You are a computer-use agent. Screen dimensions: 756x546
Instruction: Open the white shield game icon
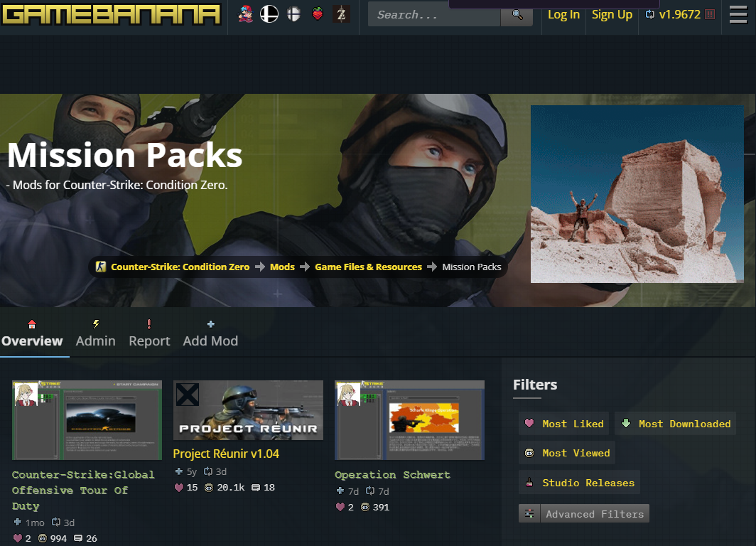pos(293,14)
